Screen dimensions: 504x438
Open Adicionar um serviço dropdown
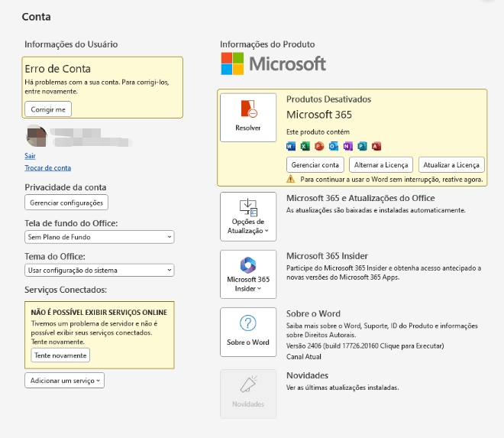pyautogui.click(x=65, y=381)
